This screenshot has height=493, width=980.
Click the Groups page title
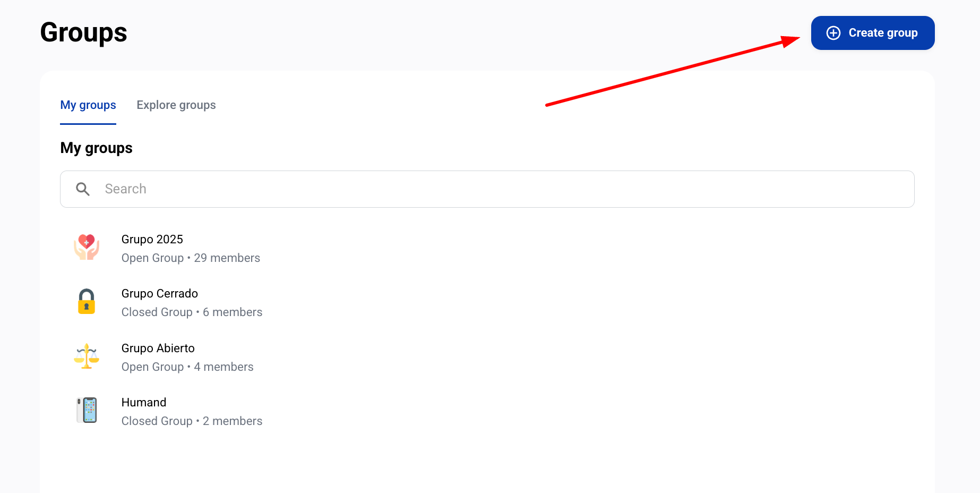(84, 32)
